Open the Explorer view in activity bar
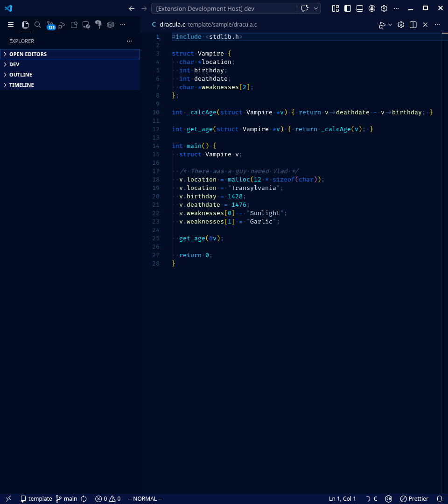Image resolution: width=448 pixels, height=504 pixels. (x=25, y=24)
